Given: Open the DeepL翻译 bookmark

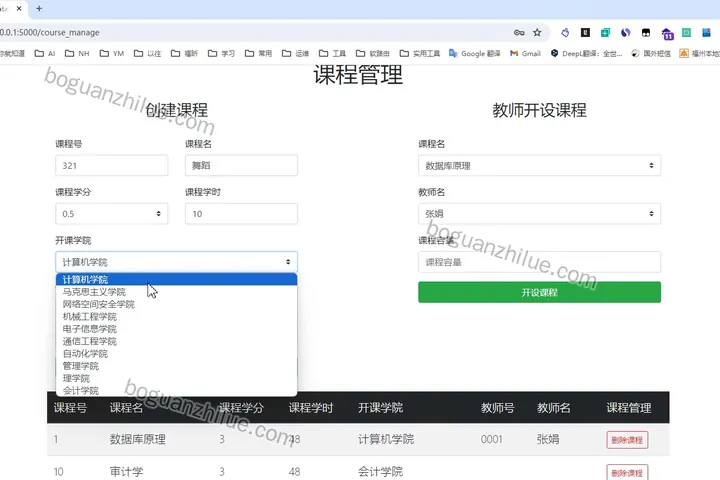Looking at the screenshot, I should (x=586, y=53).
